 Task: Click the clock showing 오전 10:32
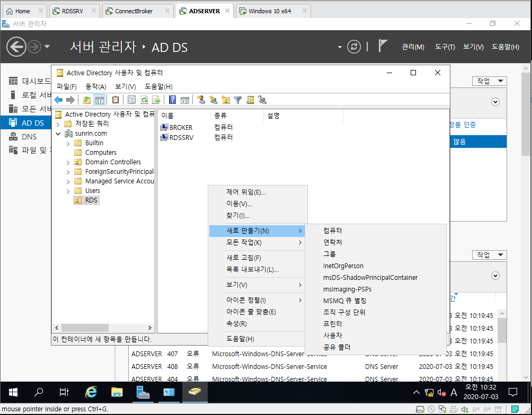pos(481,387)
